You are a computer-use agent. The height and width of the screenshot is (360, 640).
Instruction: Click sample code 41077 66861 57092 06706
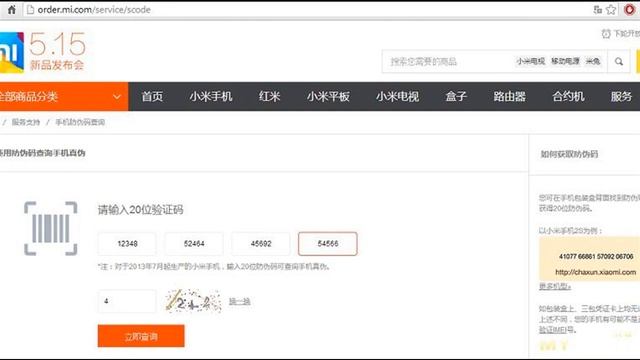[596, 257]
